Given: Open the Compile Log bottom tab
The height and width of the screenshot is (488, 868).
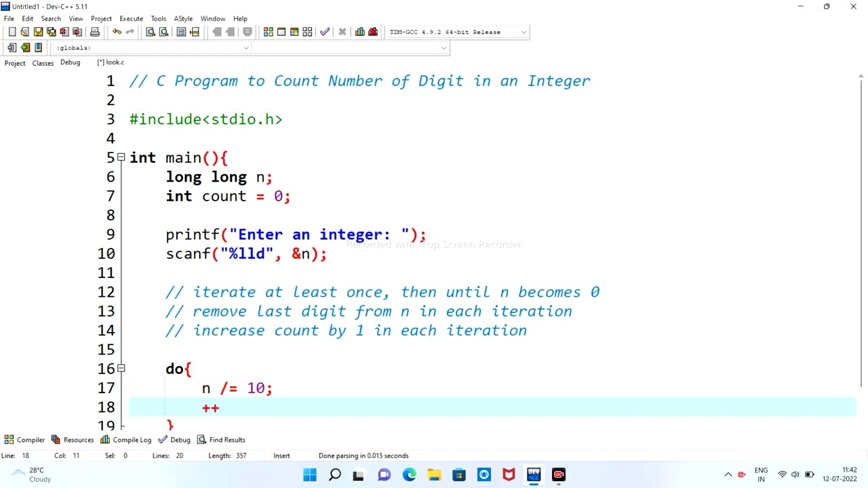Looking at the screenshot, I should (x=126, y=440).
